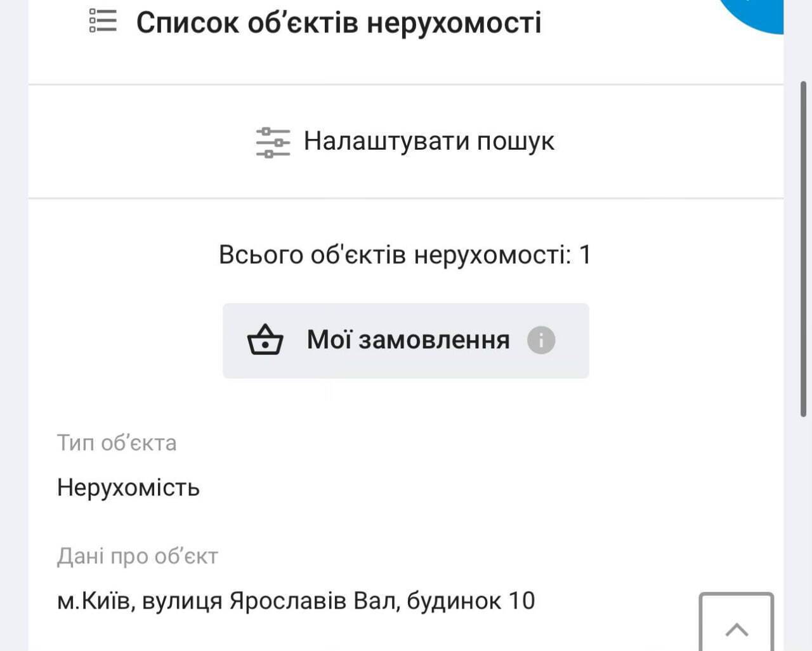Tap the counter "Всього об'єктів нерухомості: 1"
The width and height of the screenshot is (812, 651).
pyautogui.click(x=405, y=254)
